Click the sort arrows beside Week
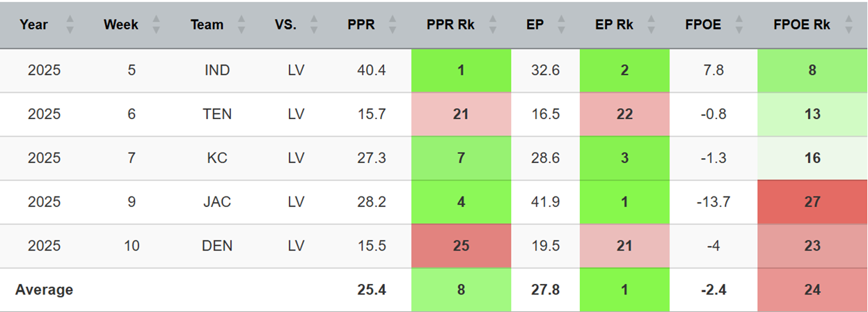The height and width of the screenshot is (312, 868). [x=156, y=25]
